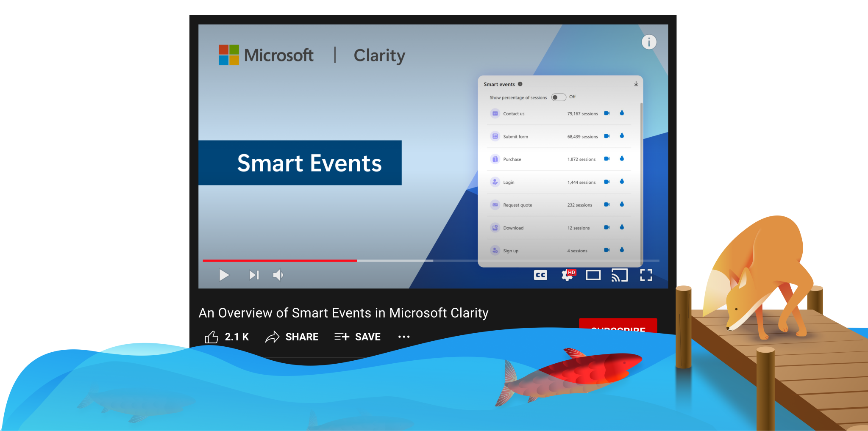Image resolution: width=868 pixels, height=431 pixels.
Task: Click the SHARE button
Action: coord(292,337)
